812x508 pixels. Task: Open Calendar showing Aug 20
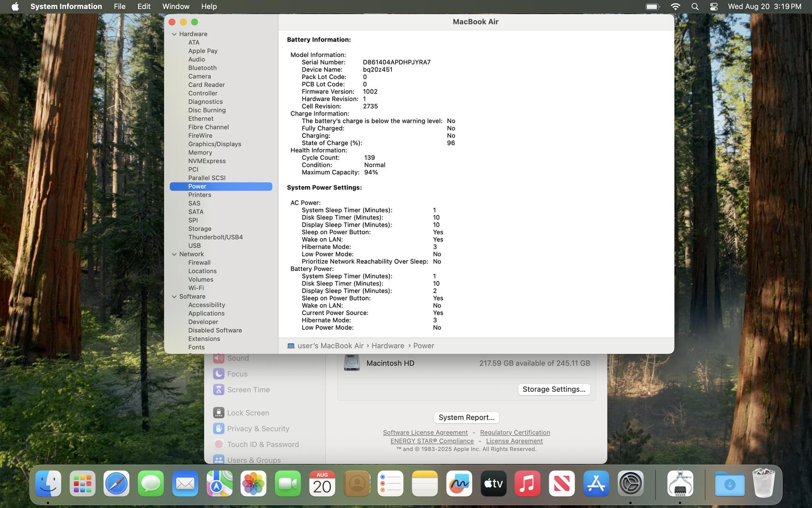point(322,484)
